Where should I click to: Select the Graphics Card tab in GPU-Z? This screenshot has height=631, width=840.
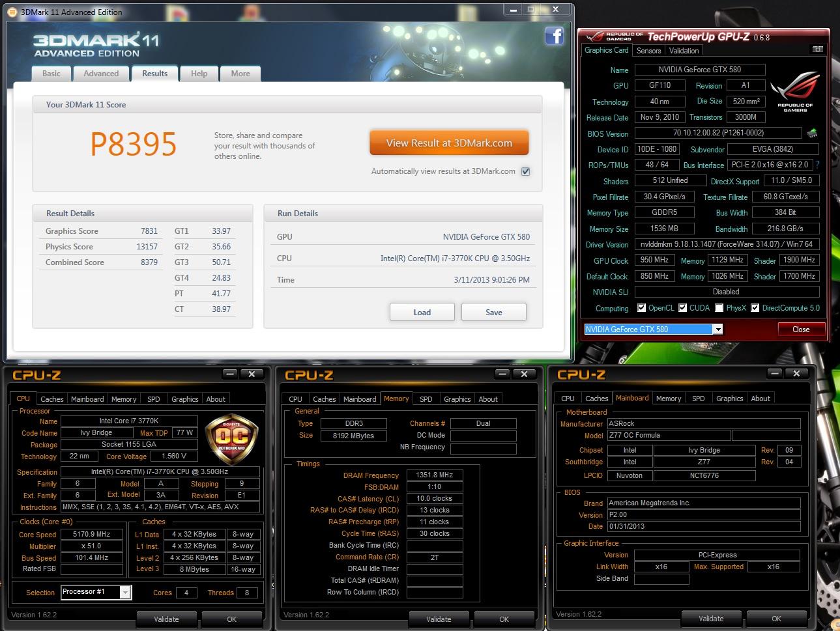point(607,50)
